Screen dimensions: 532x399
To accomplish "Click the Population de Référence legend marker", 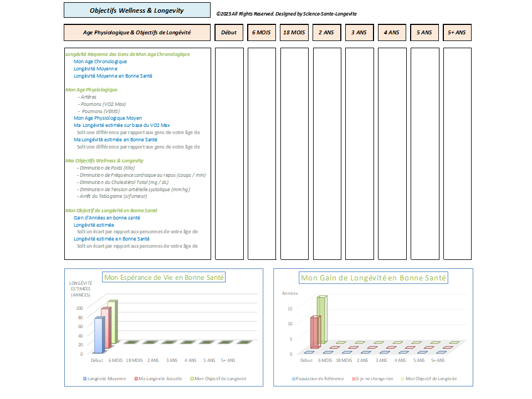I will (x=294, y=378).
